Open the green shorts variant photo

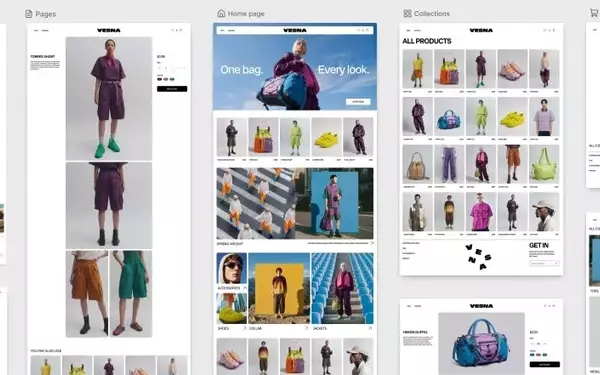point(131,294)
